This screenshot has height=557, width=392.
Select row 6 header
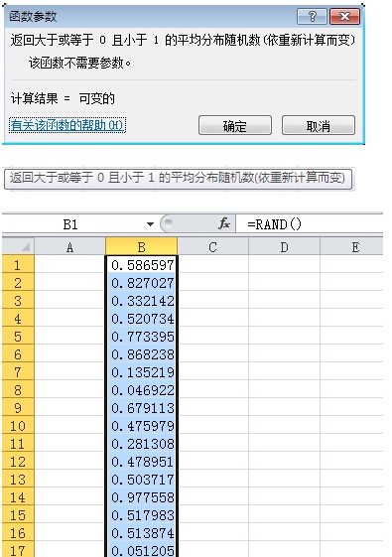click(18, 353)
